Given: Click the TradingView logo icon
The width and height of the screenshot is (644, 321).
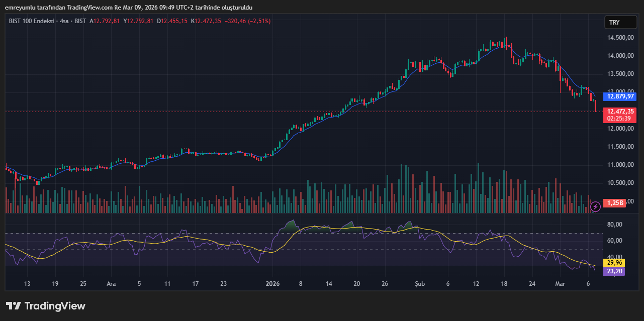Looking at the screenshot, I should point(13,306).
